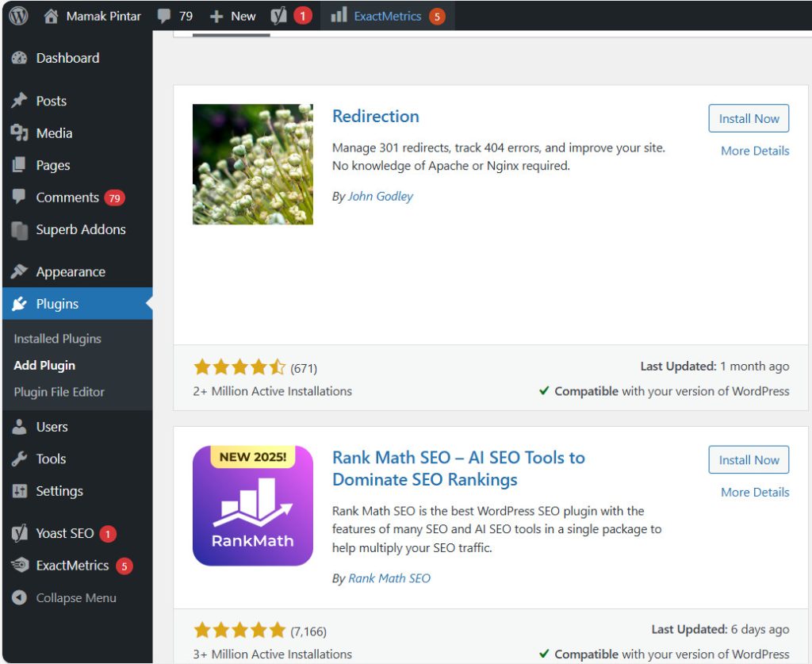Click the Redirection card compatibility check mark
The height and width of the screenshot is (664, 812).
click(544, 390)
